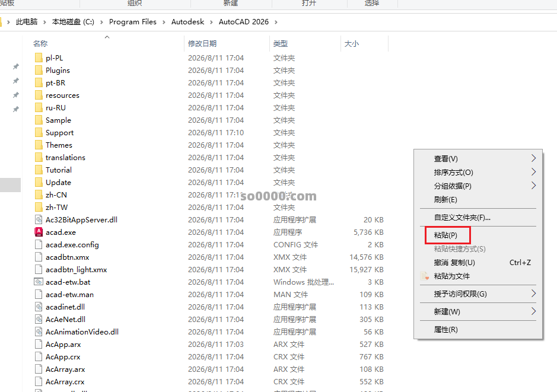The image size is (557, 392).
Task: Click the 2026/8/11 17:10 date cell
Action: tap(216, 132)
